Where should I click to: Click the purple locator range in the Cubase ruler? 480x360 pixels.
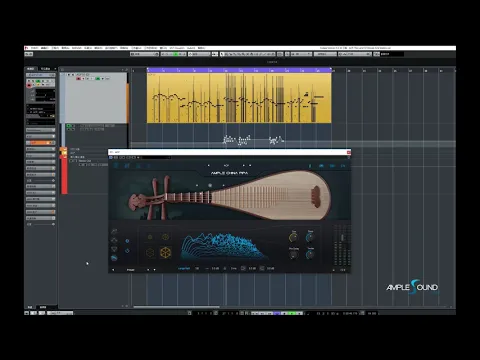(x=239, y=70)
